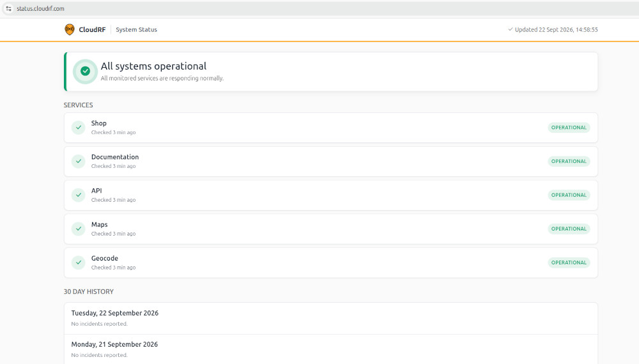
Task: Select the Maps service name
Action: tap(100, 225)
